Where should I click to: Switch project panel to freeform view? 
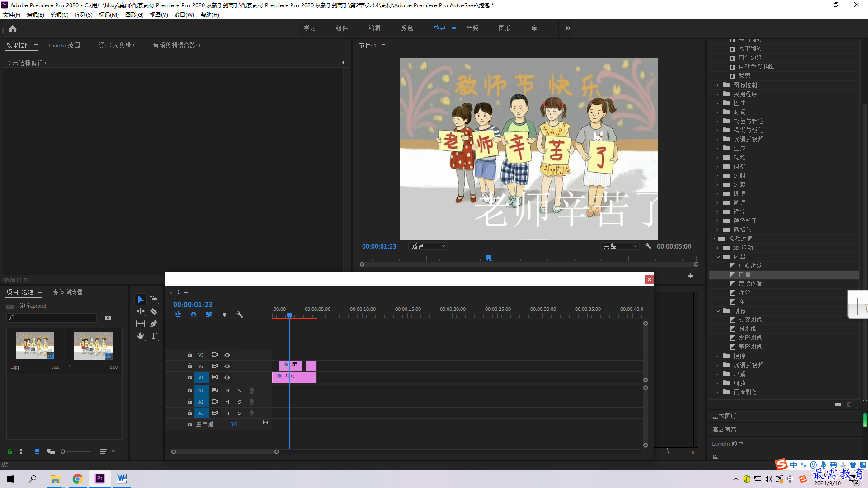51,451
